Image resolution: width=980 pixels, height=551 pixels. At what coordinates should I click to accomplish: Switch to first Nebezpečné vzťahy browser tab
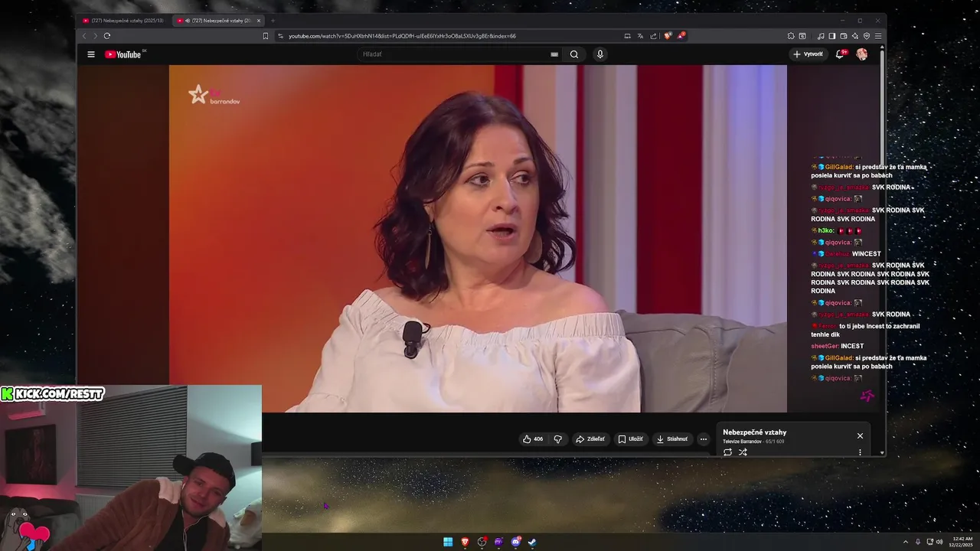pyautogui.click(x=123, y=21)
